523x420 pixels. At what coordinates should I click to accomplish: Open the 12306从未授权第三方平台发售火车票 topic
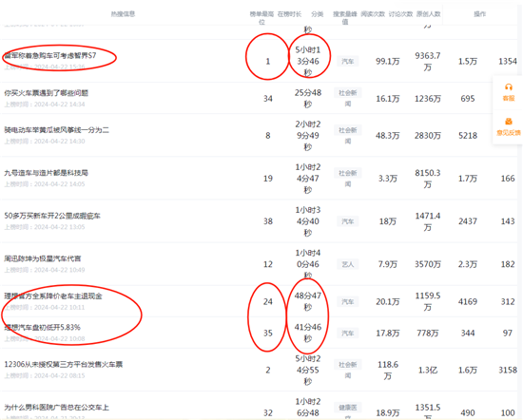[64, 364]
